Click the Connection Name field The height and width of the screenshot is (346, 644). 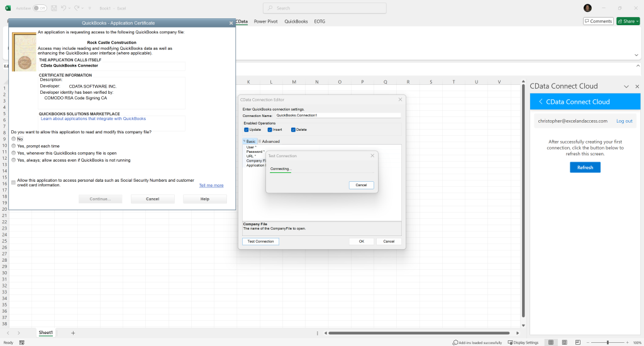[x=338, y=116]
